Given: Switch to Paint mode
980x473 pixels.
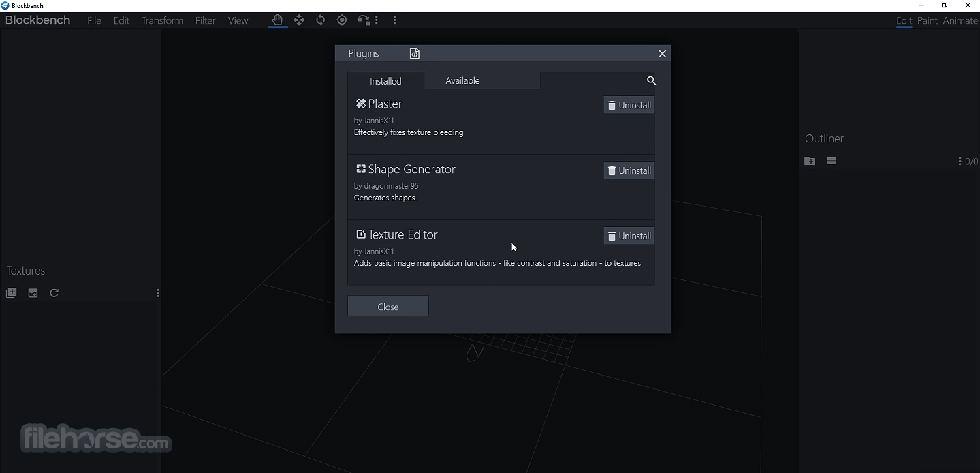Looking at the screenshot, I should click(928, 20).
